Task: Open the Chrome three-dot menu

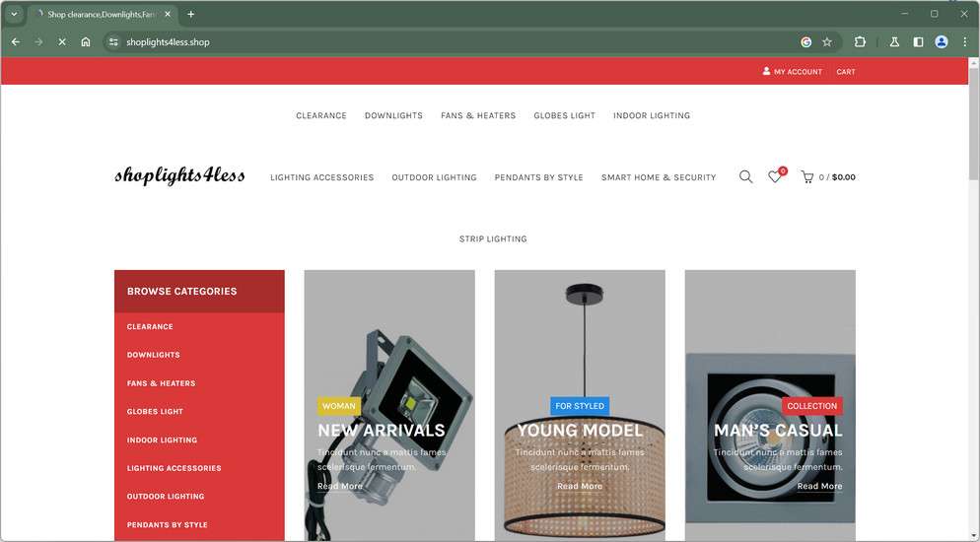Action: [965, 41]
